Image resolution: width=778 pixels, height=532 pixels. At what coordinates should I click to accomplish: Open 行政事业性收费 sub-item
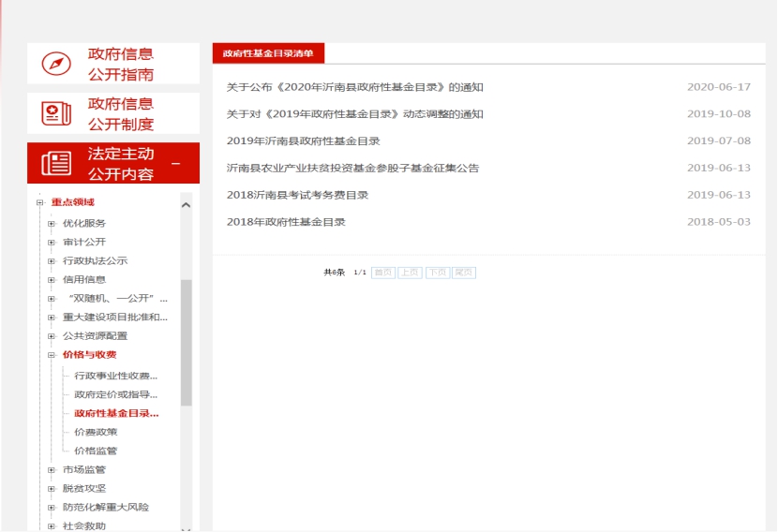116,376
